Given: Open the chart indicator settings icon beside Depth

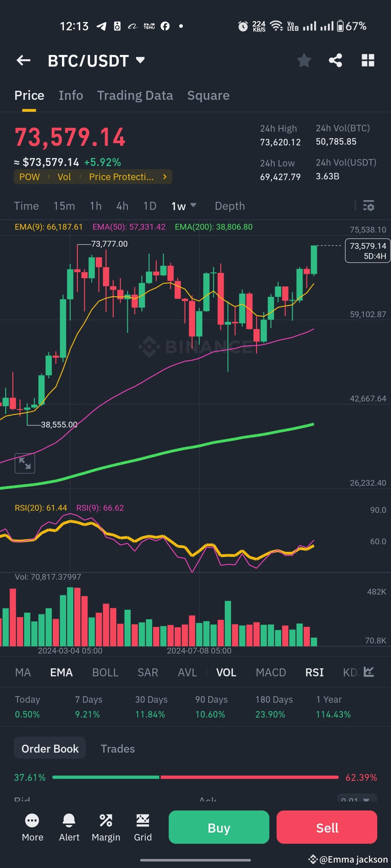Looking at the screenshot, I should click(x=369, y=206).
